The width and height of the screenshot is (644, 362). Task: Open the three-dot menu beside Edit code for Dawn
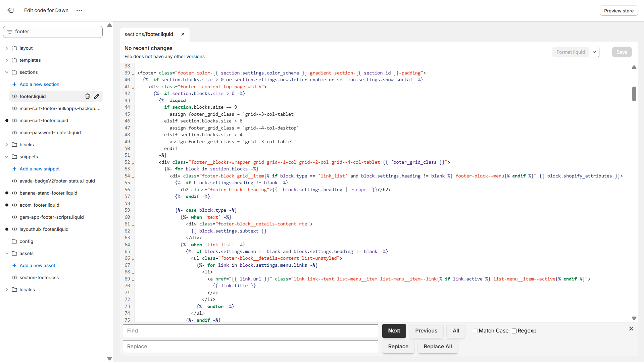[x=79, y=10]
